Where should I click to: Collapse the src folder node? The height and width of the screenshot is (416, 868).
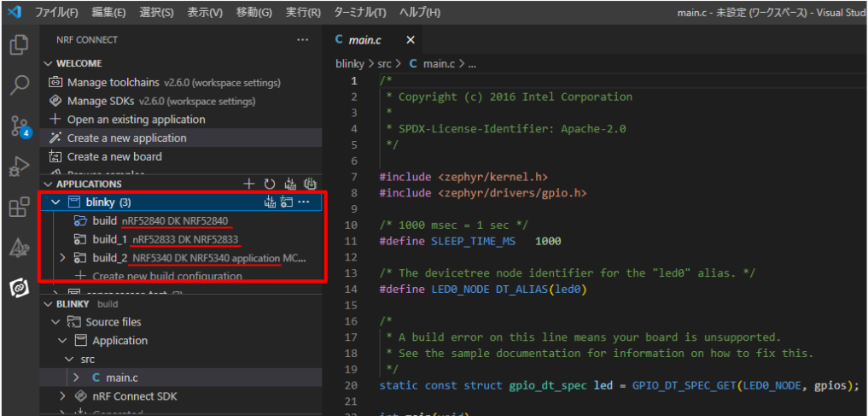[68, 359]
